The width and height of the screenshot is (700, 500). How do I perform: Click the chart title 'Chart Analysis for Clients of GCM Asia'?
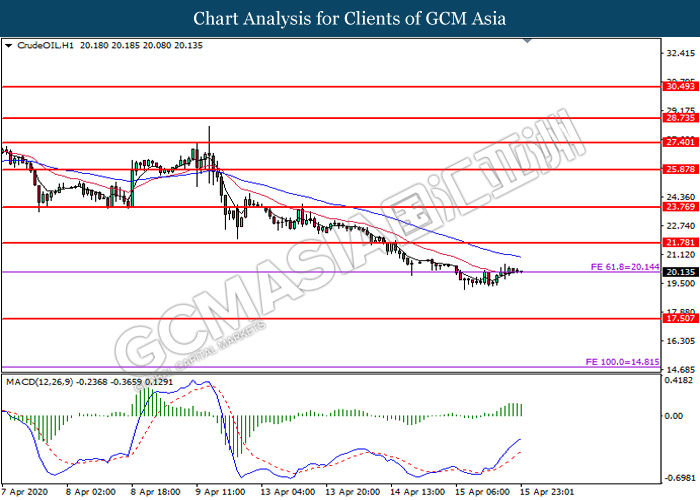(x=349, y=19)
